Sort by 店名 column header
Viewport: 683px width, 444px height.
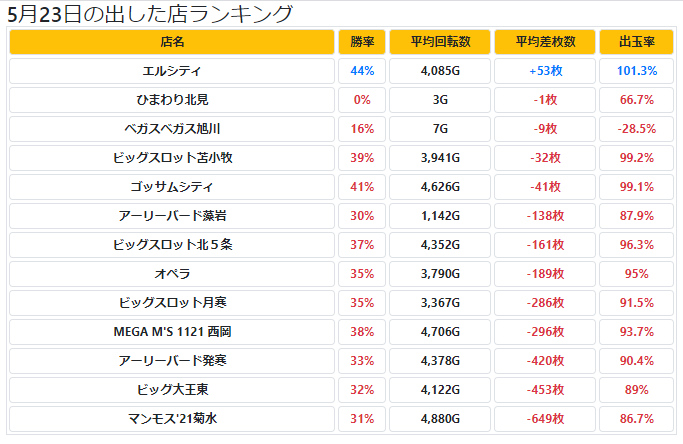[172, 42]
